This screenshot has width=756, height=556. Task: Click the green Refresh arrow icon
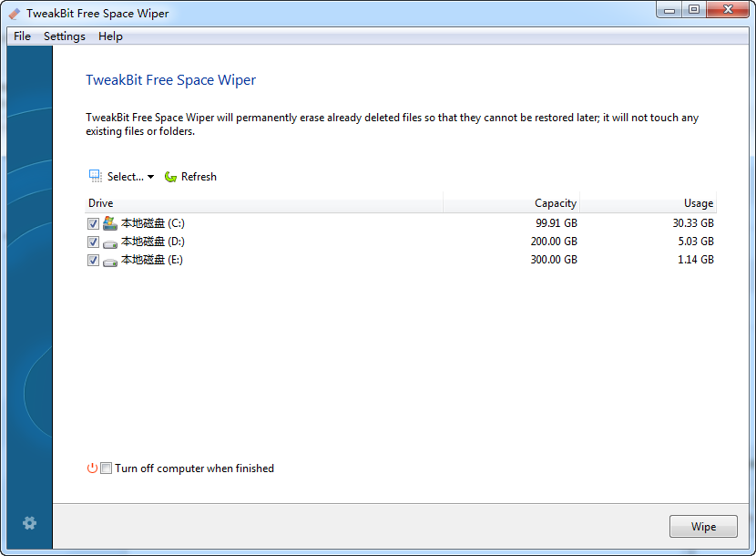[170, 177]
